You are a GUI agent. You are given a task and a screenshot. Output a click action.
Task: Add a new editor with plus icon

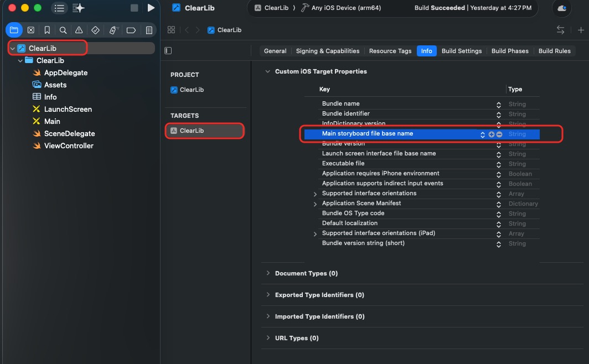(x=581, y=30)
